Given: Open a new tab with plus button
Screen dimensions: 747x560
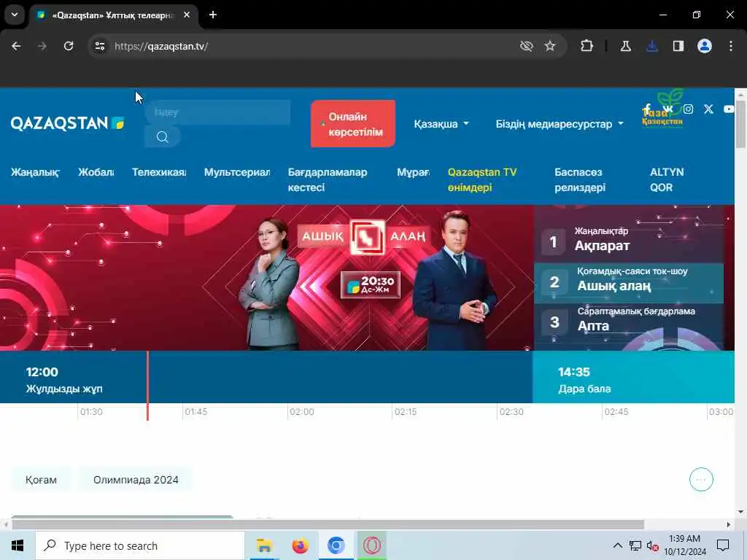Looking at the screenshot, I should point(213,15).
